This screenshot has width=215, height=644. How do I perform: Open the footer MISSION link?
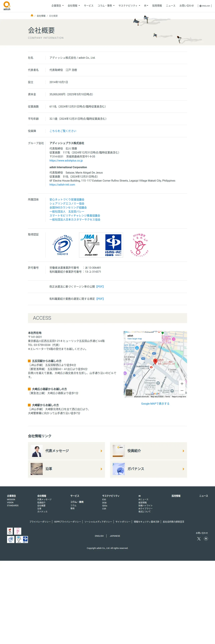(11, 500)
